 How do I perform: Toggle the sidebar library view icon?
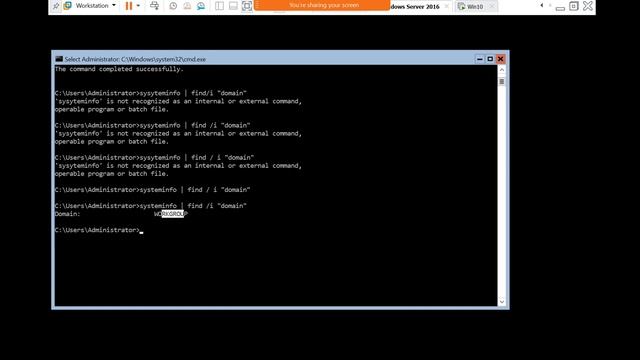[219, 6]
